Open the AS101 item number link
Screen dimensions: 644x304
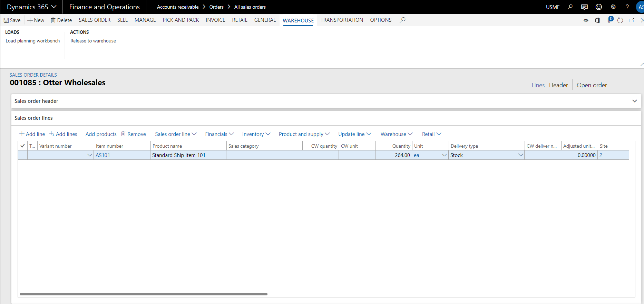point(103,155)
